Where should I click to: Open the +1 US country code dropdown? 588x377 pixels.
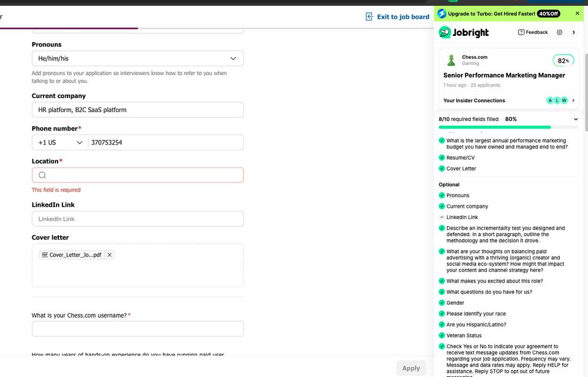point(60,142)
